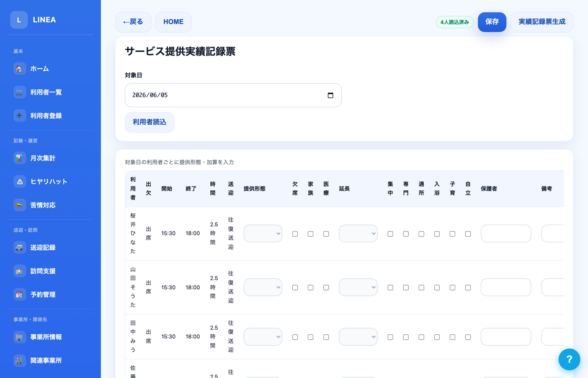Open the 事業所情報 office icon
Screen dimensions: 588x378
tap(19, 337)
